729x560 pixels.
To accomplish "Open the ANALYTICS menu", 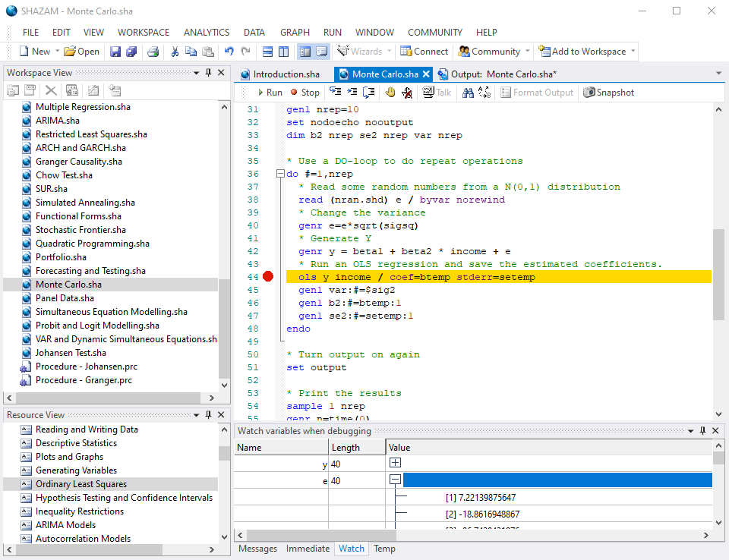I will [x=207, y=33].
